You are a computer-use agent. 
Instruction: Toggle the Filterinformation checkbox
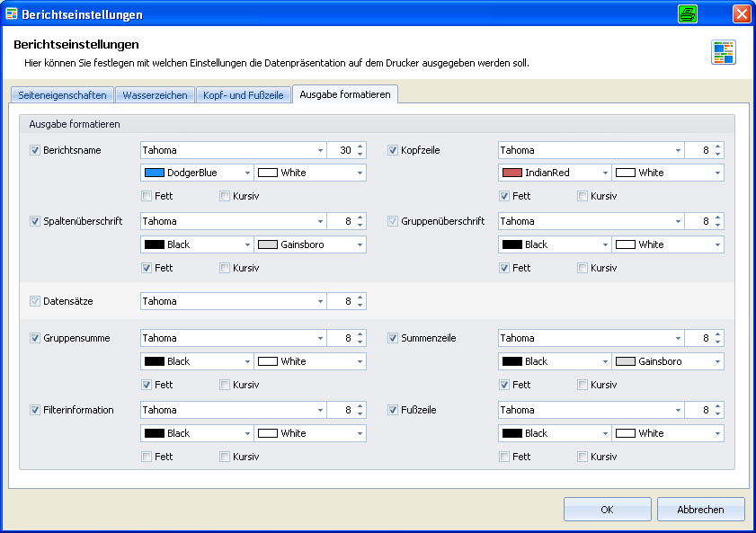click(x=35, y=410)
